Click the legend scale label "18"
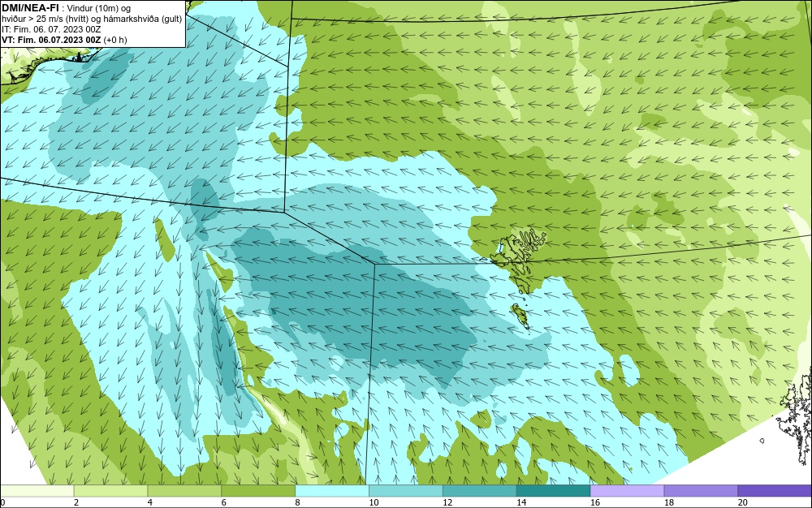 (x=668, y=502)
